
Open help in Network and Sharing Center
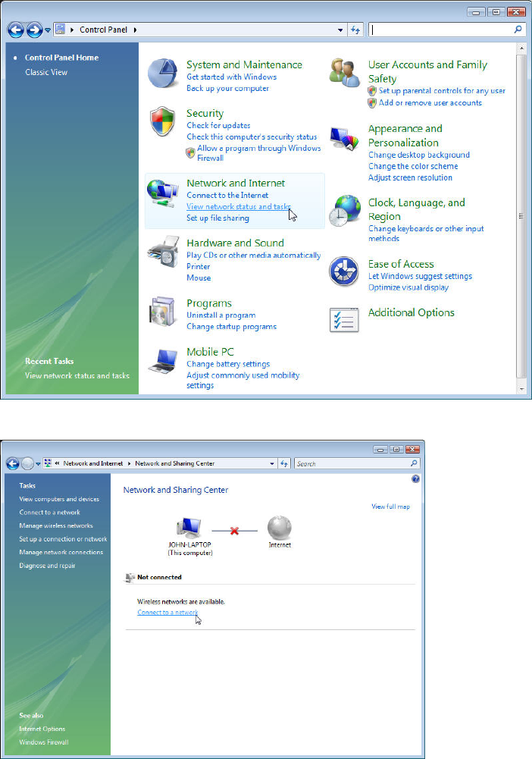[x=415, y=479]
